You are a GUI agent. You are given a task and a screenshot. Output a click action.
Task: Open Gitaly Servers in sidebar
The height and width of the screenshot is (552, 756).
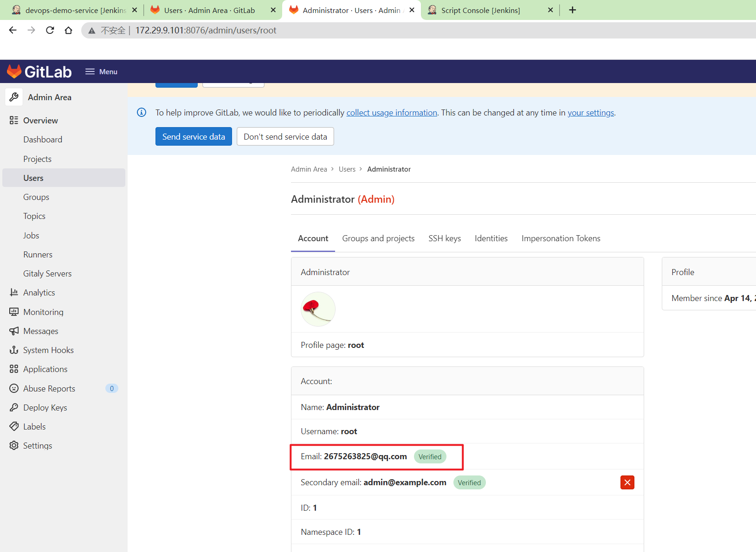47,273
